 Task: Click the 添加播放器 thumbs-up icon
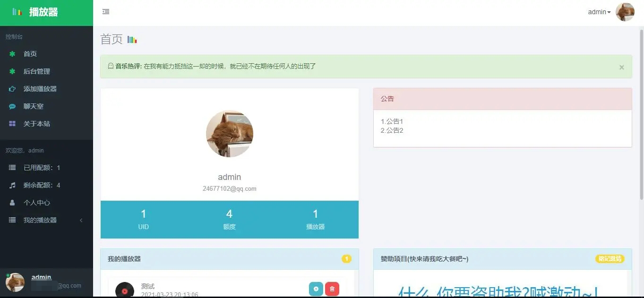pos(12,89)
